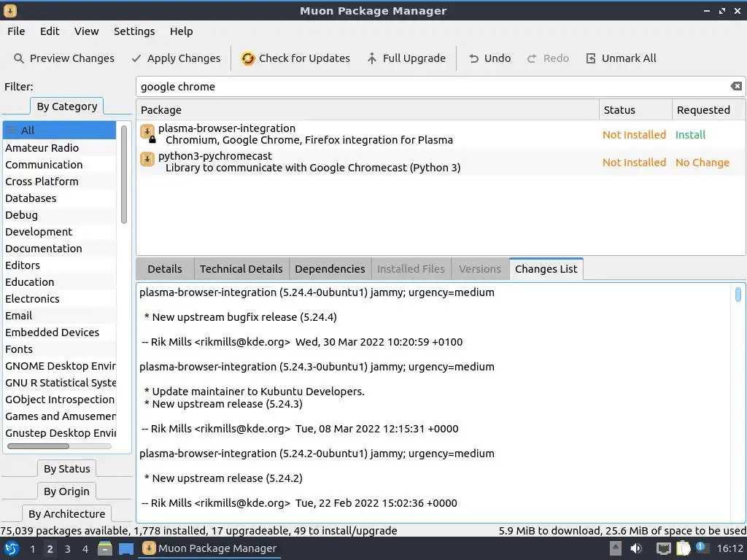
Task: Click the Full Upgrade arrow icon
Action: [x=371, y=58]
